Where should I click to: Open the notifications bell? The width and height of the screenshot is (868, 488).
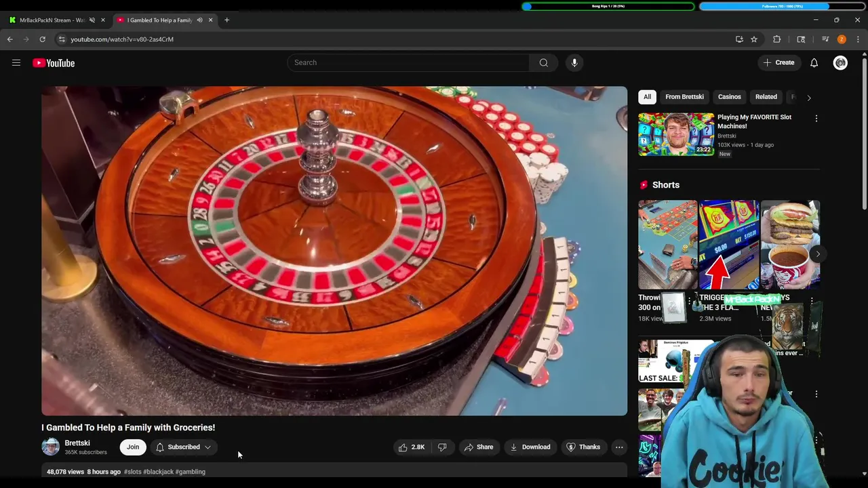tap(814, 62)
